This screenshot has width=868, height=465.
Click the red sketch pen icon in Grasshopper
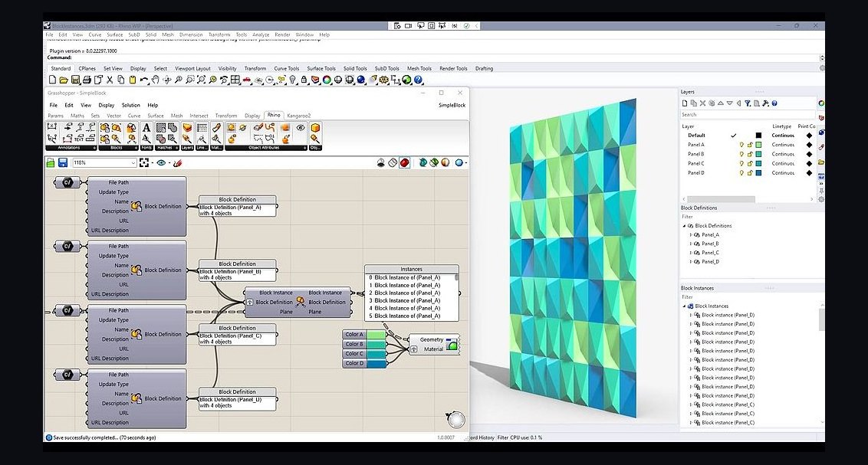(x=178, y=162)
